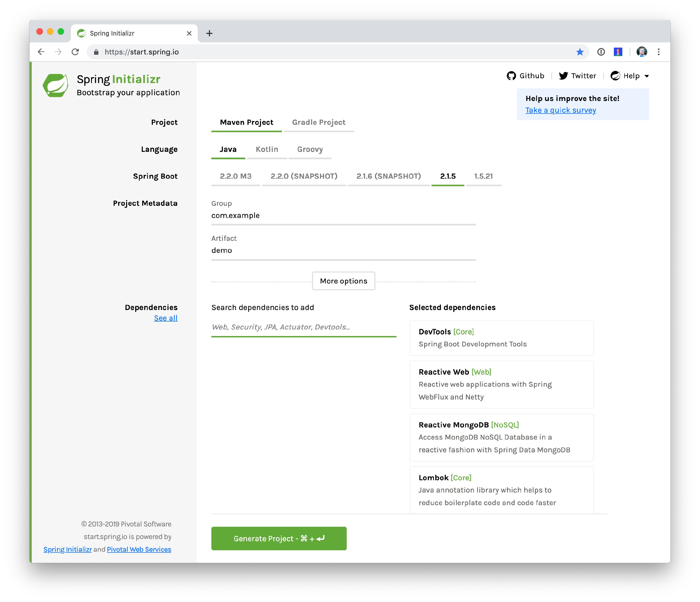Click See all dependencies link
The image size is (700, 602).
point(165,318)
